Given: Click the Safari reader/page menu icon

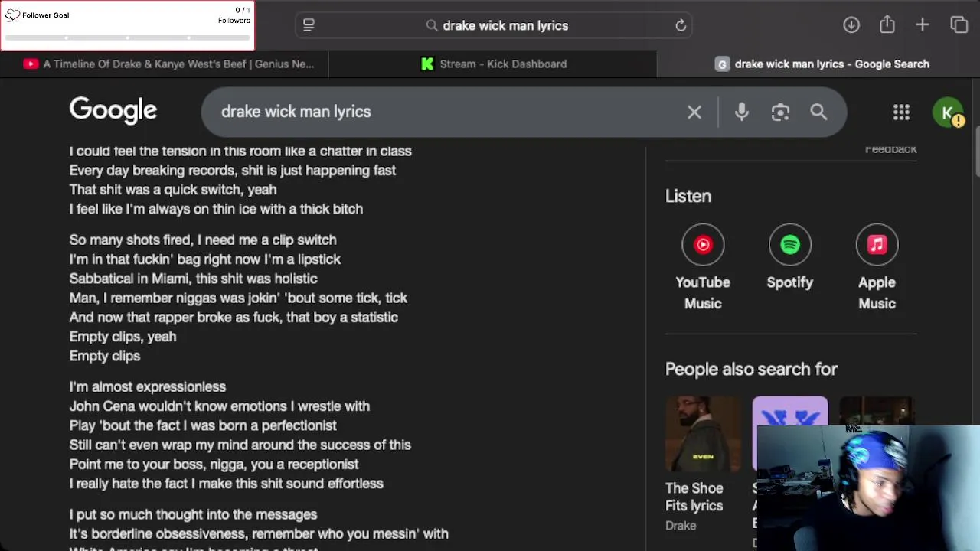Looking at the screenshot, I should point(309,25).
